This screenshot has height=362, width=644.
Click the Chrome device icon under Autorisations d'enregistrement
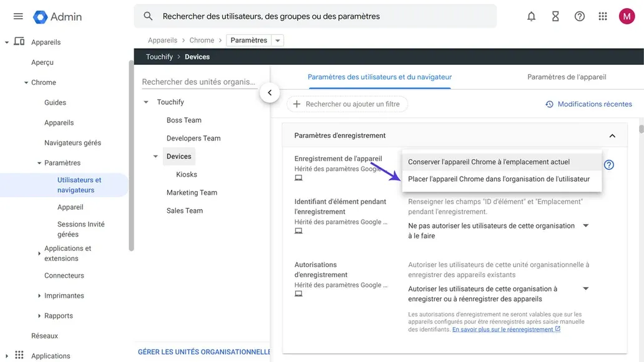pyautogui.click(x=298, y=293)
